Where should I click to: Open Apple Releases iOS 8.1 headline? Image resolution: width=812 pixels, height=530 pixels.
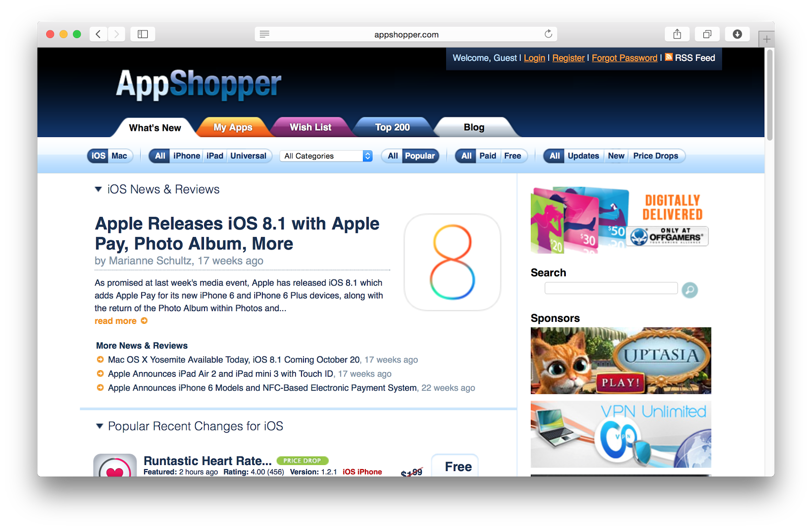pyautogui.click(x=237, y=234)
